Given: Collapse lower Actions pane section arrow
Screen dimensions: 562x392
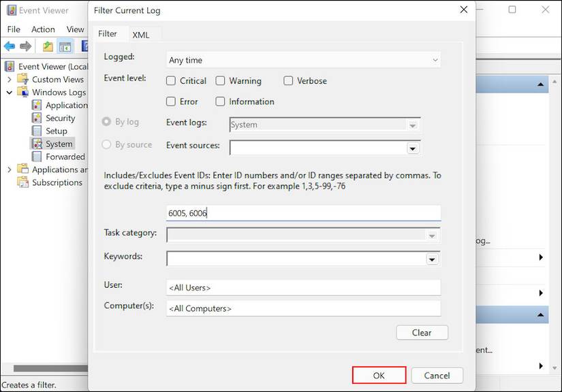Looking at the screenshot, I should (540, 315).
